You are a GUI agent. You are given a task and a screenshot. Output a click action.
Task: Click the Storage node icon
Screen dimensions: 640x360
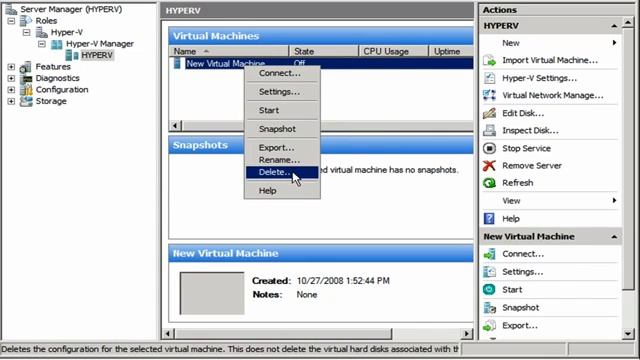(26, 101)
